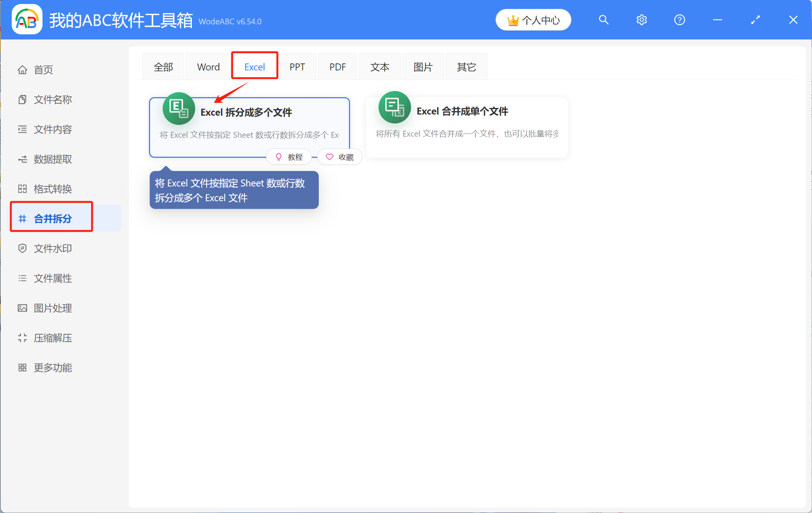
Task: Open the PPT category tab
Action: click(297, 67)
